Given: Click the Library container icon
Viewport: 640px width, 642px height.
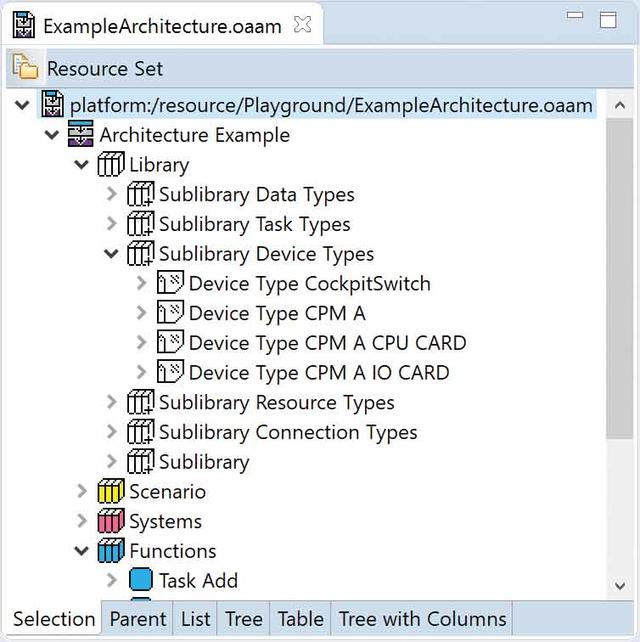Looking at the screenshot, I should pos(111,164).
